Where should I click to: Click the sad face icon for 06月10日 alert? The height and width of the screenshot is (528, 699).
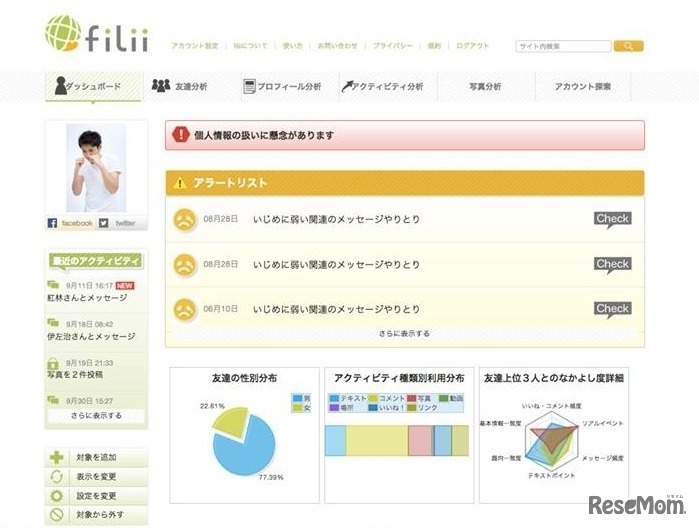tap(185, 310)
